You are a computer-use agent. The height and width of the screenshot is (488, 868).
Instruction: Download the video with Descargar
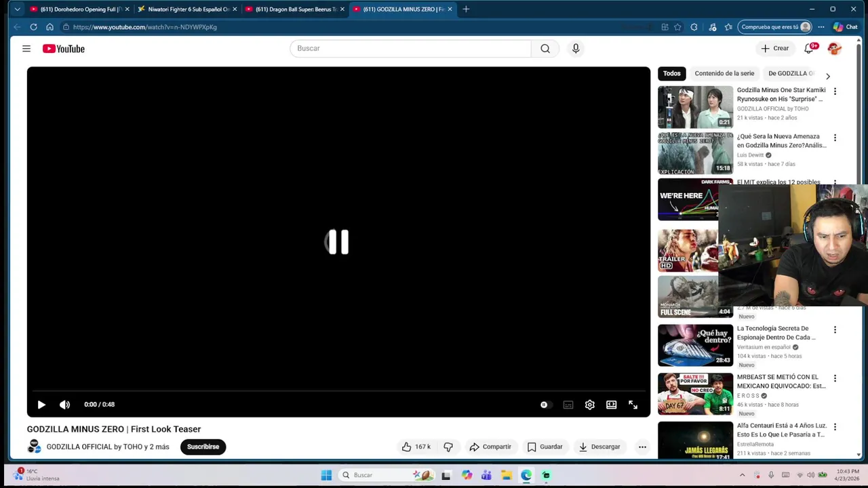599,447
